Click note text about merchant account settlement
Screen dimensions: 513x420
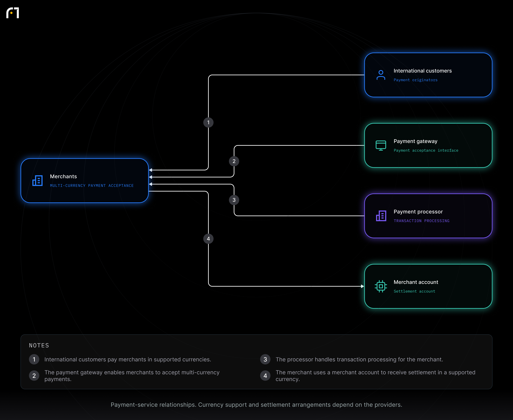coord(375,376)
